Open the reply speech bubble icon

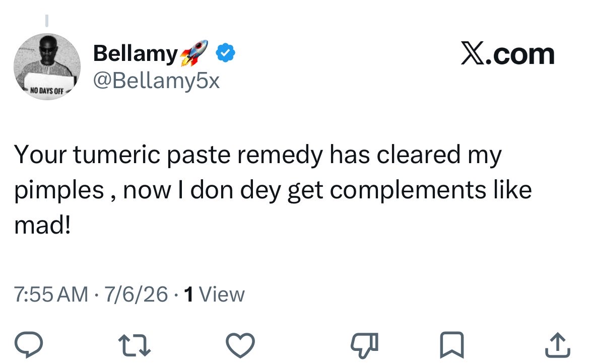click(x=29, y=344)
